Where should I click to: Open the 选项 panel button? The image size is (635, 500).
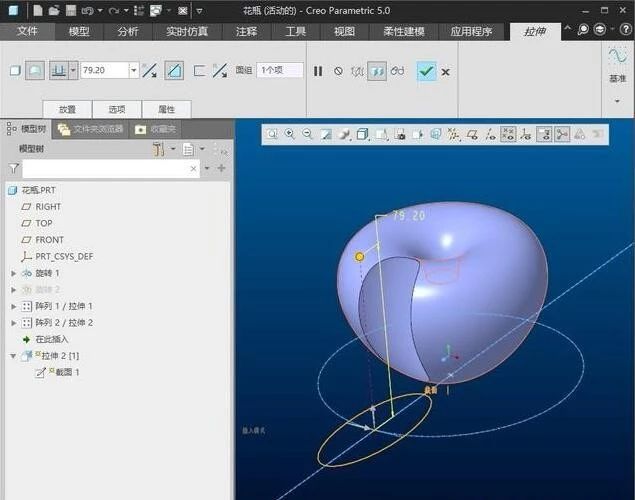116,109
